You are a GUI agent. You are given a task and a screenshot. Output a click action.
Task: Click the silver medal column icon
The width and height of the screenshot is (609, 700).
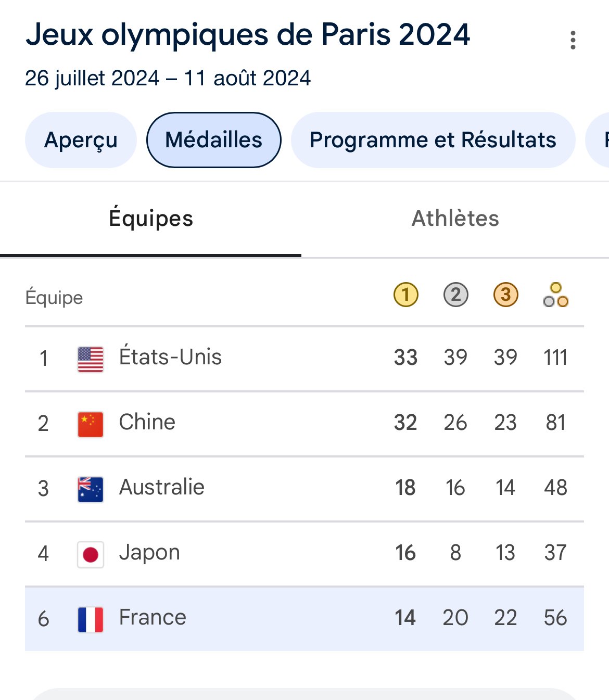455,295
